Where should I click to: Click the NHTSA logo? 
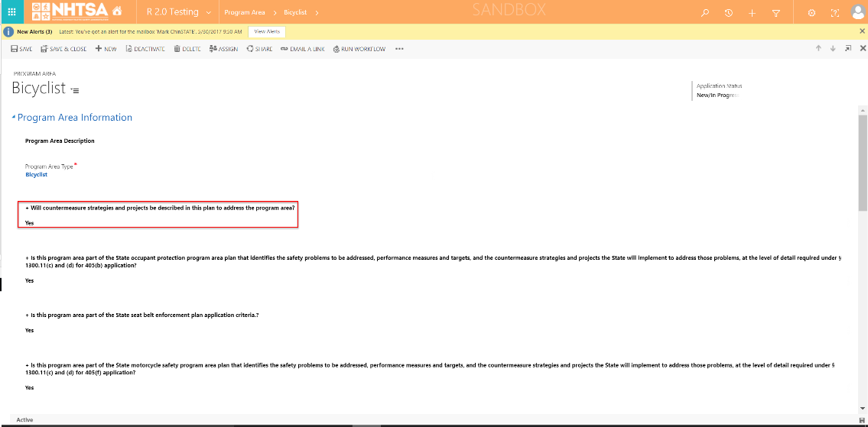[69, 11]
